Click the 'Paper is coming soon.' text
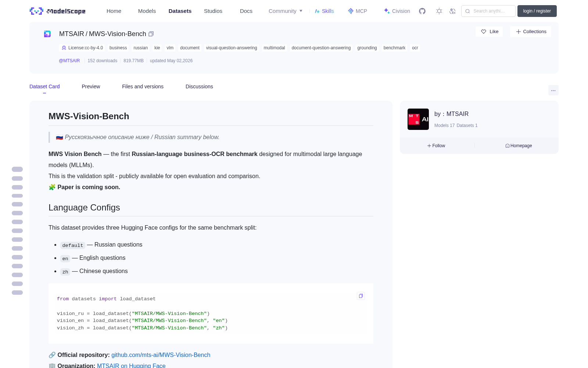 pyautogui.click(x=89, y=187)
